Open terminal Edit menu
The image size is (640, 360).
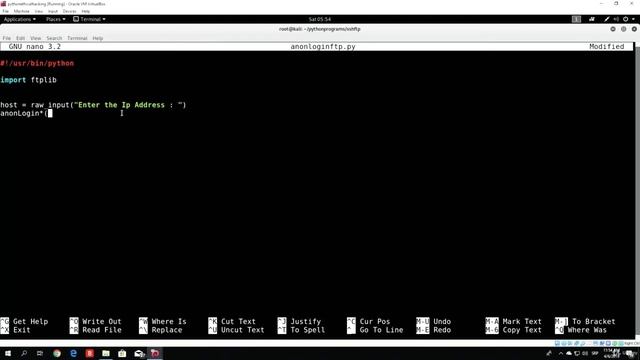pos(20,38)
